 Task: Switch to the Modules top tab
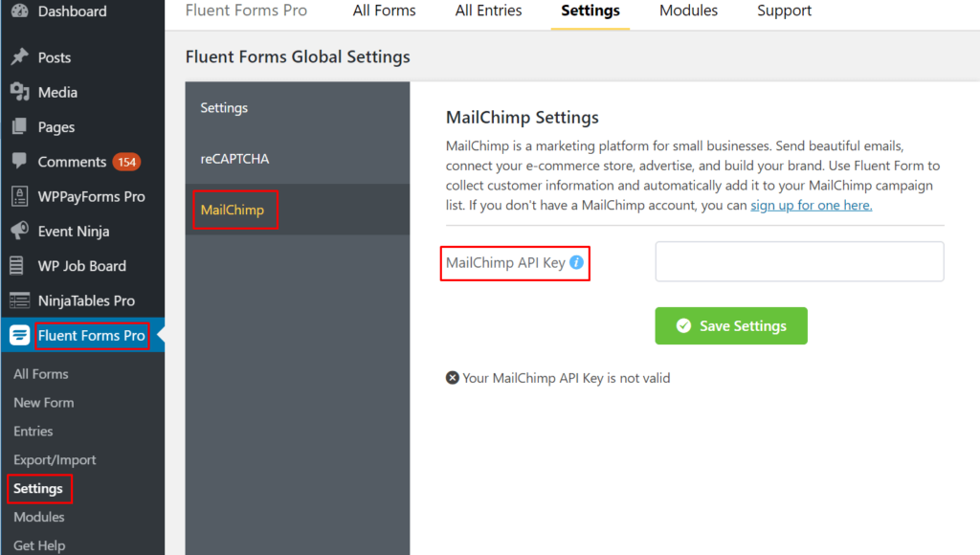[688, 11]
